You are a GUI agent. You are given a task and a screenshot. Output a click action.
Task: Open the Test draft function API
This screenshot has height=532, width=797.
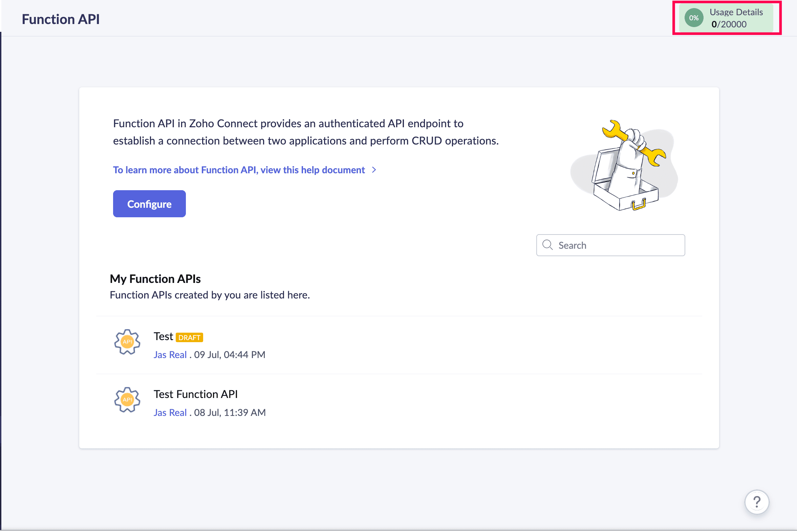click(163, 336)
